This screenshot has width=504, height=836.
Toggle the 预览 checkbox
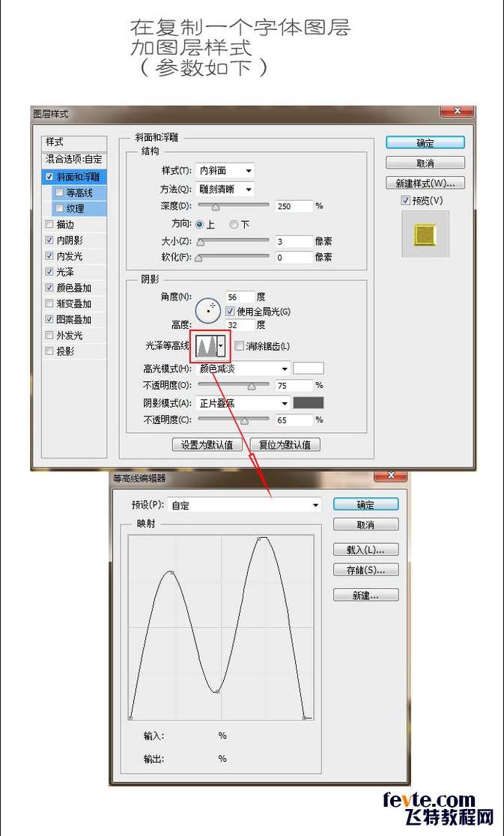(x=405, y=201)
